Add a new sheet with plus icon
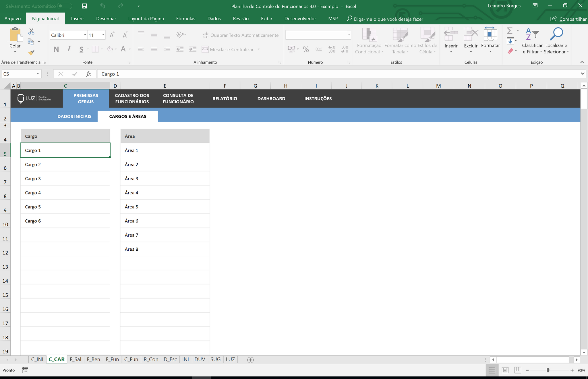 pos(250,360)
